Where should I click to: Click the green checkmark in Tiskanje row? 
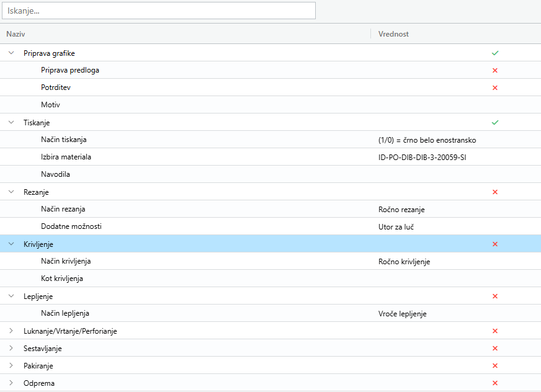coord(494,123)
